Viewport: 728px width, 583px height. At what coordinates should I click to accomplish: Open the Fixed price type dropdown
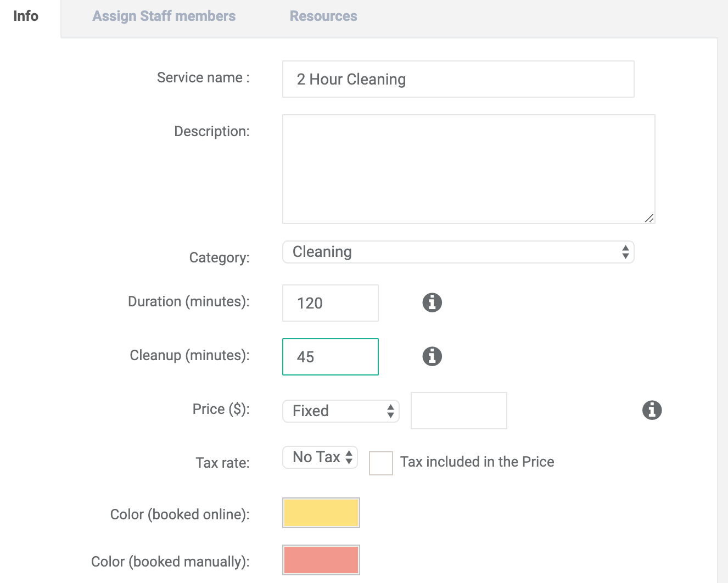(340, 411)
